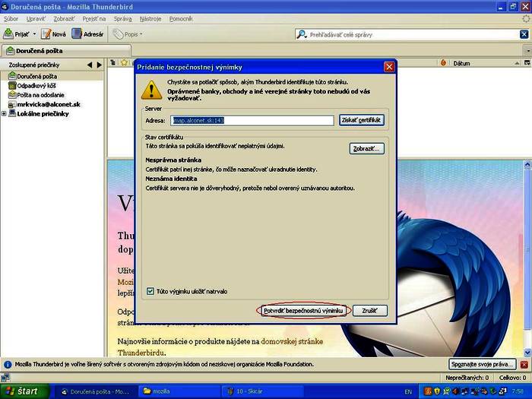Image resolution: width=532 pixels, height=399 pixels.
Task: Open the Adresár address book
Action: (87, 34)
